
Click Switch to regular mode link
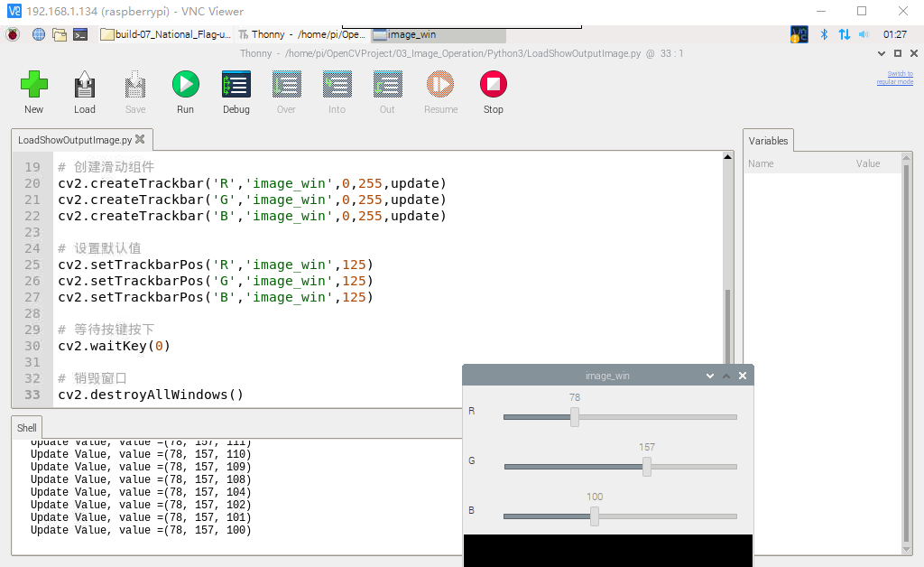[895, 78]
